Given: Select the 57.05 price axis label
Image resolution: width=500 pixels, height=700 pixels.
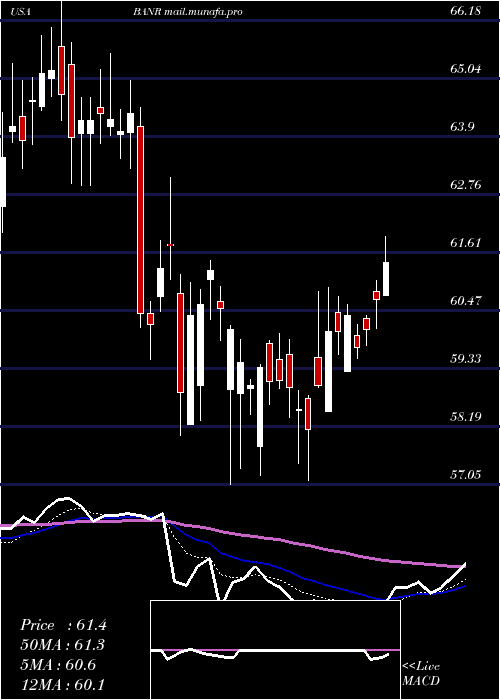Looking at the screenshot, I should 466,475.
